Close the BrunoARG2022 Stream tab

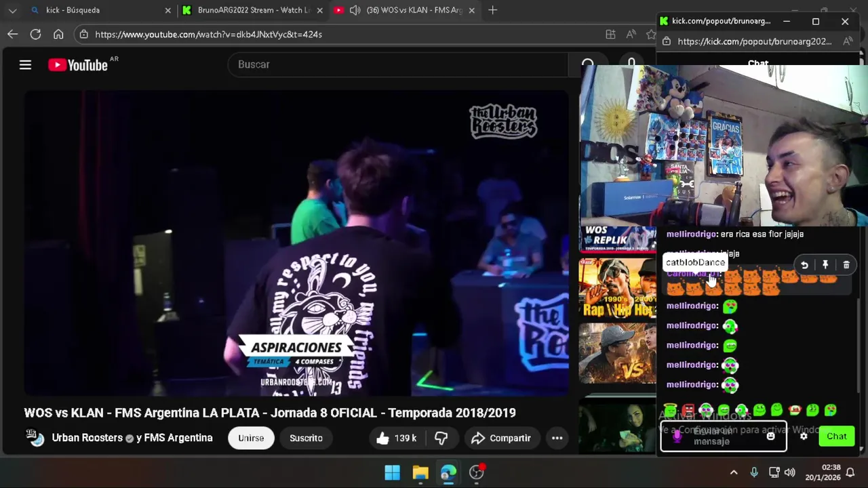pos(319,10)
